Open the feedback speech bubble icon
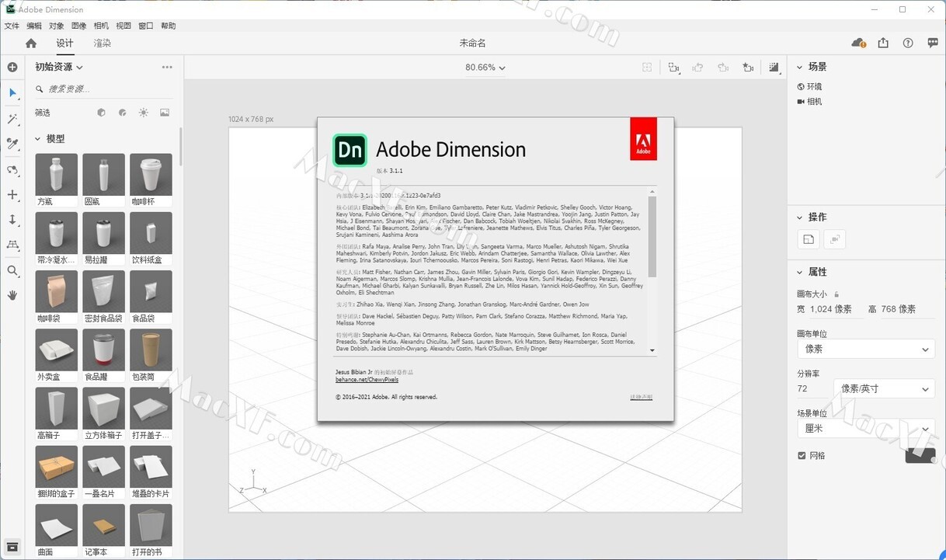 tap(933, 43)
